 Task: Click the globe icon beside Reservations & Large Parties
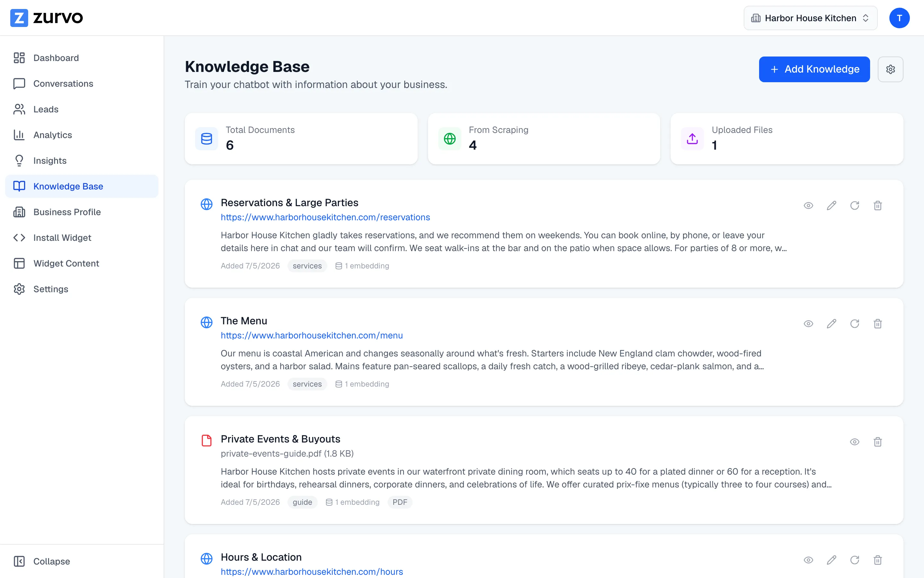(x=207, y=204)
